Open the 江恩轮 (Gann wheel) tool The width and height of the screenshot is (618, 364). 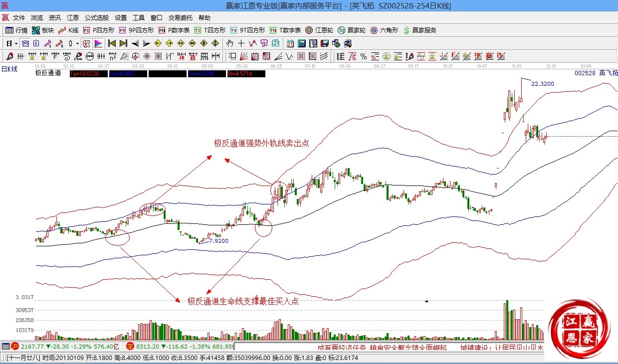click(319, 30)
